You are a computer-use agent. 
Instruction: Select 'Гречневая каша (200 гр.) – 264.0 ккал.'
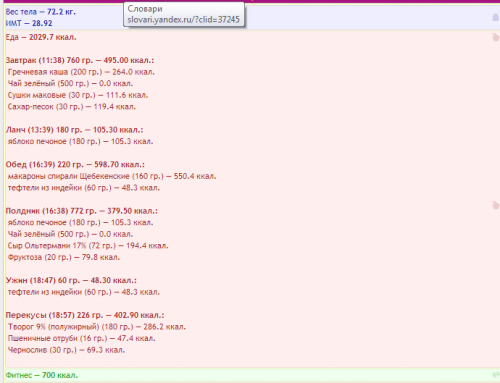tap(81, 72)
